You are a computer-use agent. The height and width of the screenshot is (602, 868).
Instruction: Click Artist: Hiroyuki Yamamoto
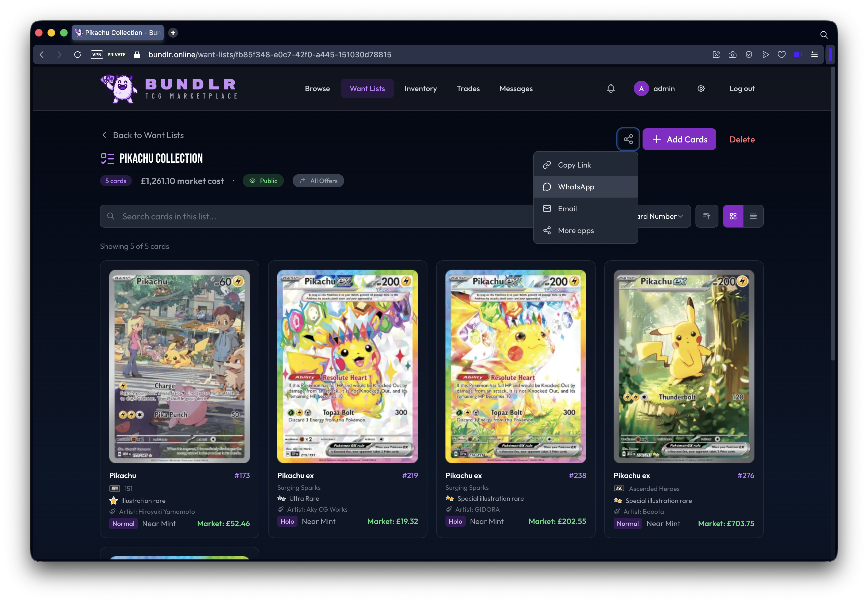[x=157, y=512]
